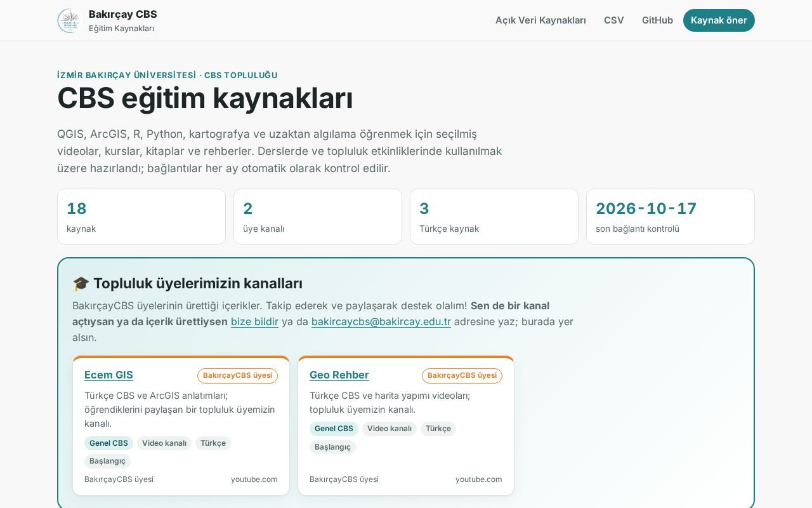Click BakırçayCBS üyesi badge on Geo Rehber card
Image resolution: width=812 pixels, height=508 pixels.
click(x=462, y=375)
